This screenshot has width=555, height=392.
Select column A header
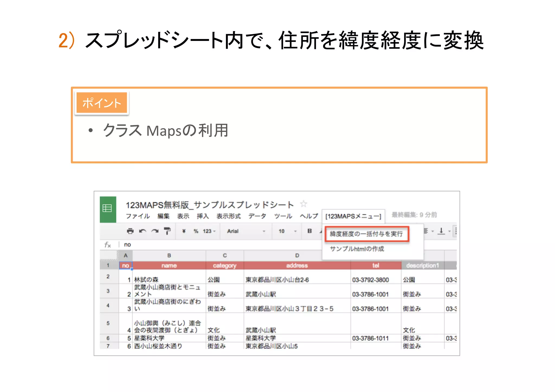125,255
